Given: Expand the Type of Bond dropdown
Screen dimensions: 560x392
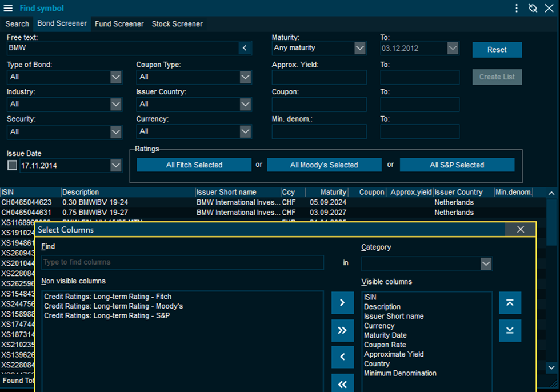Looking at the screenshot, I should click(x=116, y=77).
